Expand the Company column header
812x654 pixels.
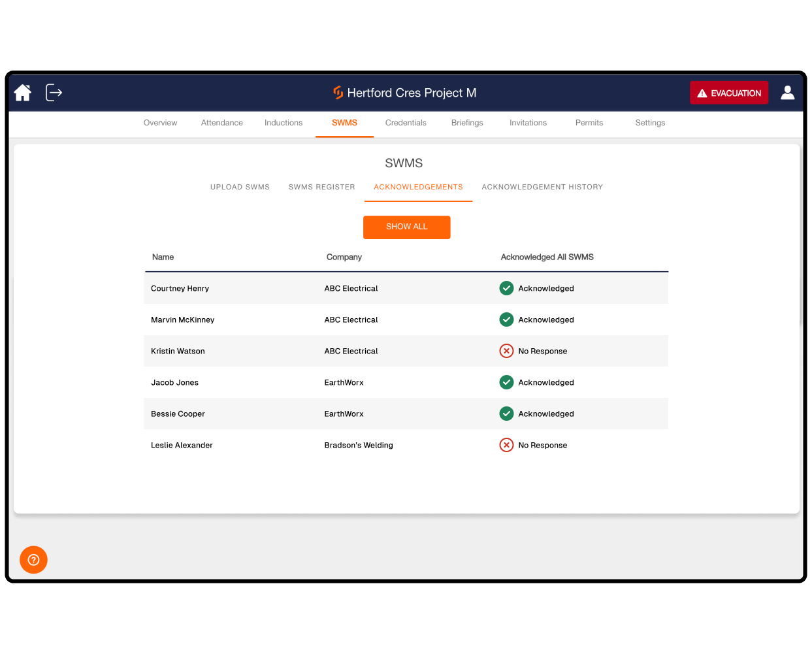pyautogui.click(x=344, y=257)
